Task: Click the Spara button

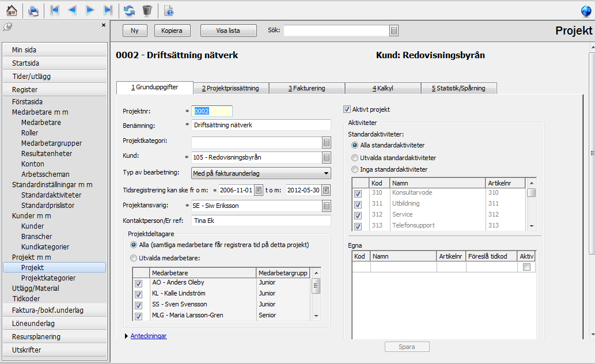Action: (x=407, y=347)
